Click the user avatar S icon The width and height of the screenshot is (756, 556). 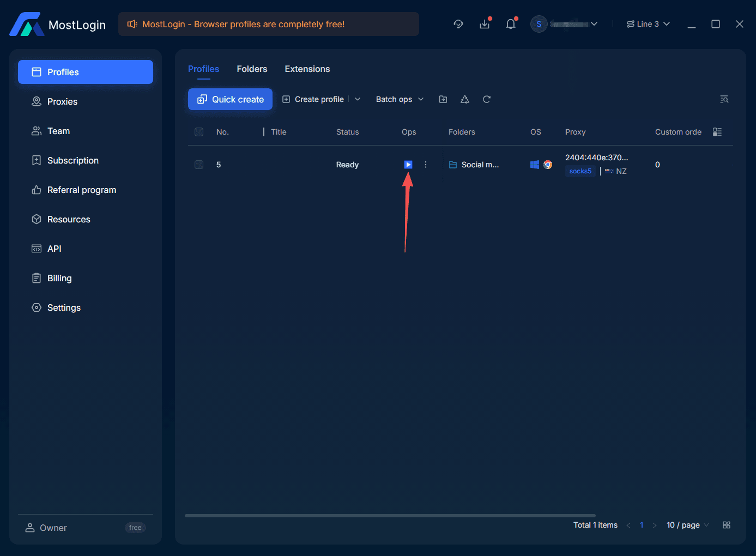(x=539, y=24)
